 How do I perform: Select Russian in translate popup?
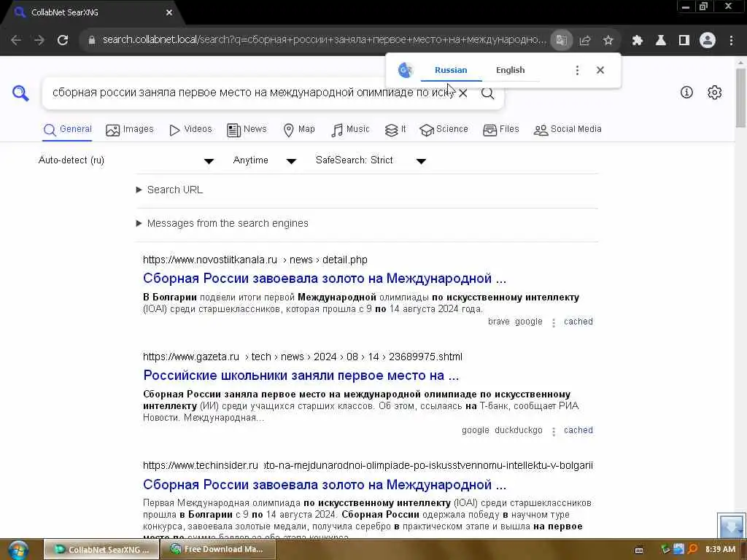451,70
